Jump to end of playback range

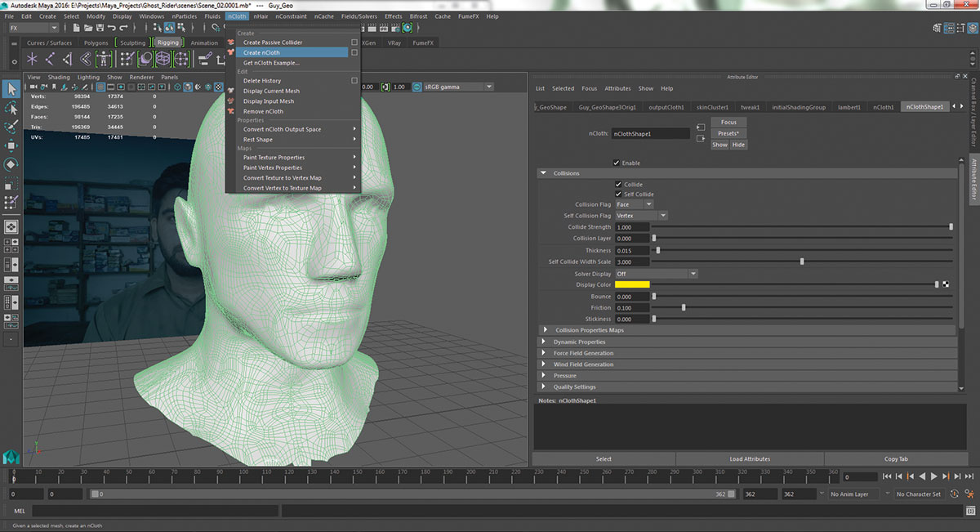[x=969, y=476]
